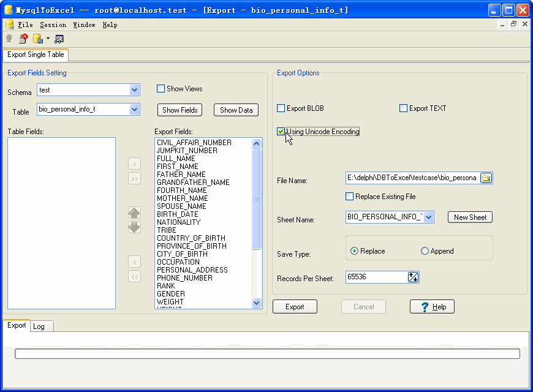Select FULL_NAME in Export Fields
Image resolution: width=533 pixels, height=392 pixels.
(x=176, y=159)
